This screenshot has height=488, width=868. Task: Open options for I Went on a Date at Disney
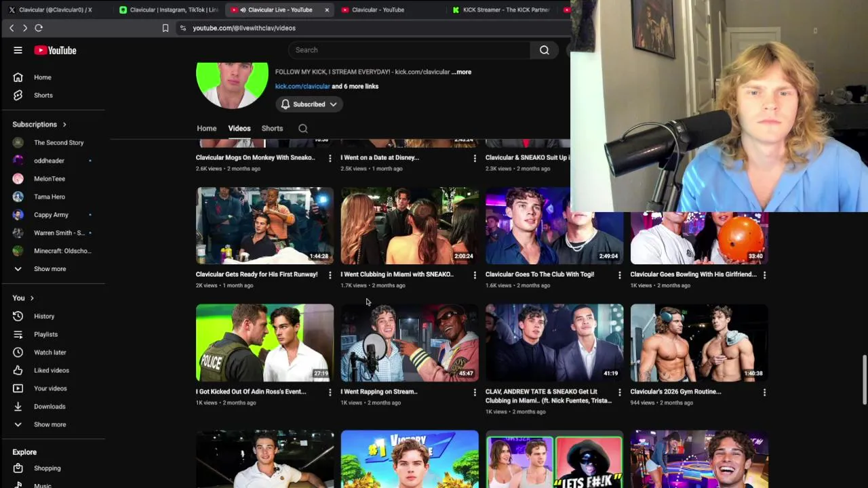(475, 158)
